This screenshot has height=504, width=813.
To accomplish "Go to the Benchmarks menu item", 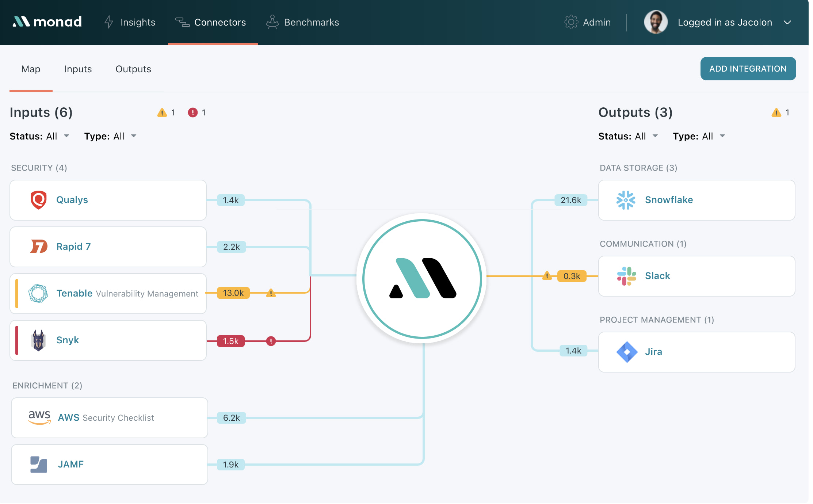I will click(x=312, y=22).
